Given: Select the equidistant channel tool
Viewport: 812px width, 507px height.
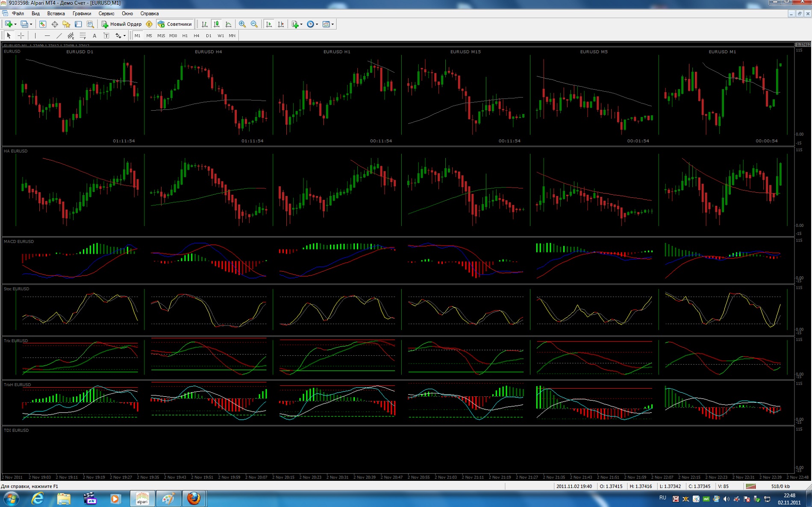Looking at the screenshot, I should tap(71, 35).
